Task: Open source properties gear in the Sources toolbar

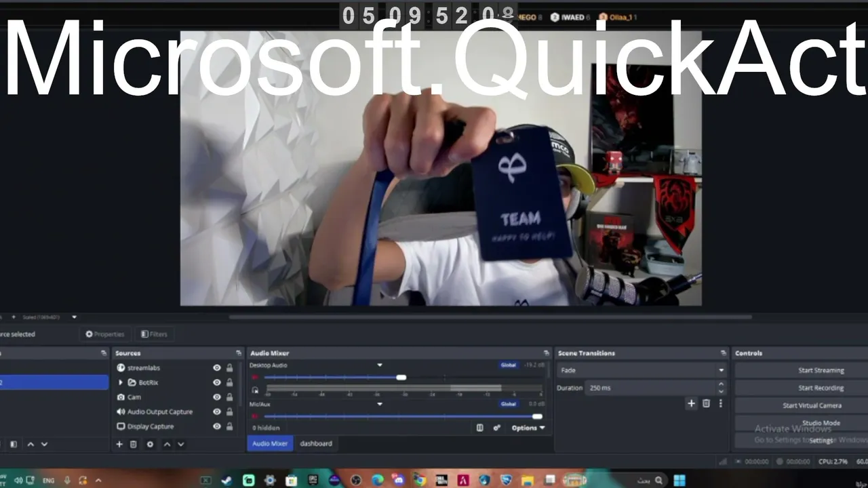Action: [150, 445]
